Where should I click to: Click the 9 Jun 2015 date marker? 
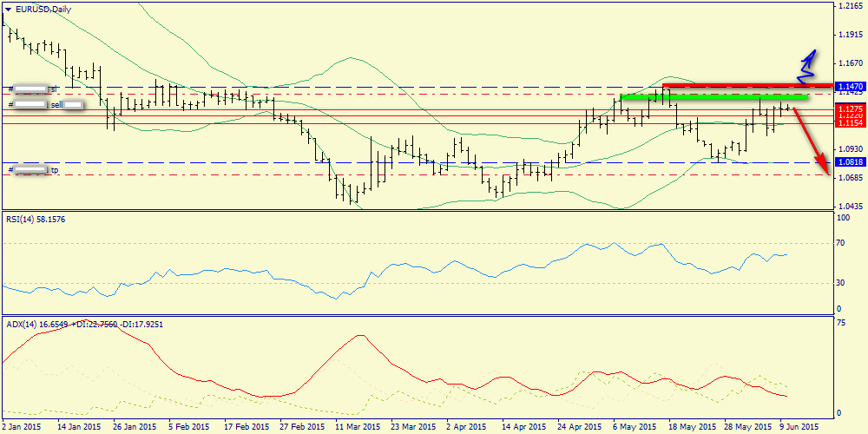click(x=797, y=426)
